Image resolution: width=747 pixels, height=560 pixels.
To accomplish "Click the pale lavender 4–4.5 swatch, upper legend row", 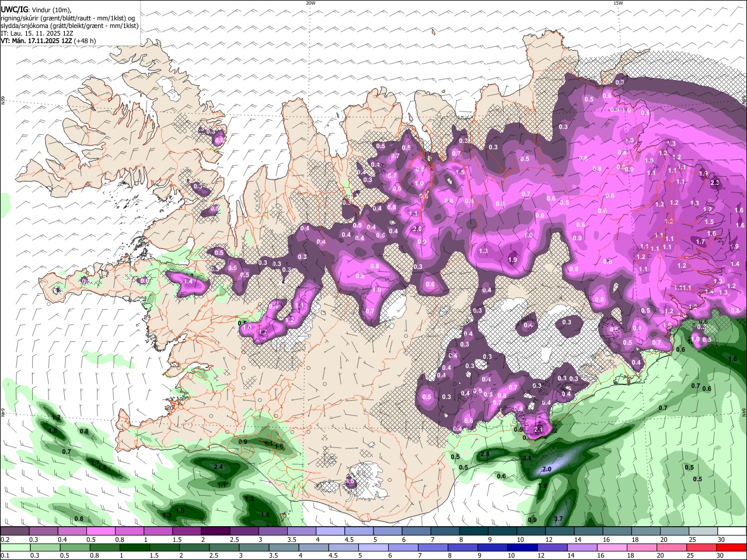I will [330, 531].
